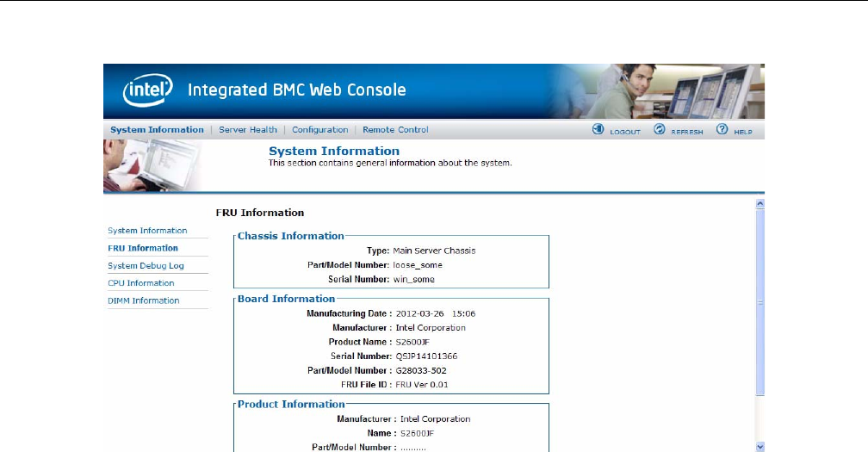Click the HELP text link
868x452 pixels.
click(x=743, y=132)
